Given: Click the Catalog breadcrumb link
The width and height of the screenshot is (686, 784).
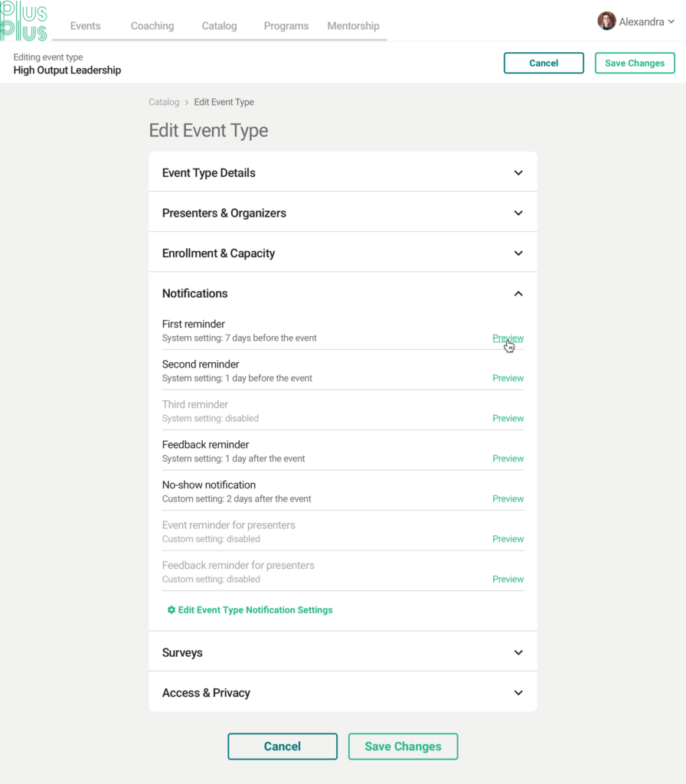Looking at the screenshot, I should [164, 102].
